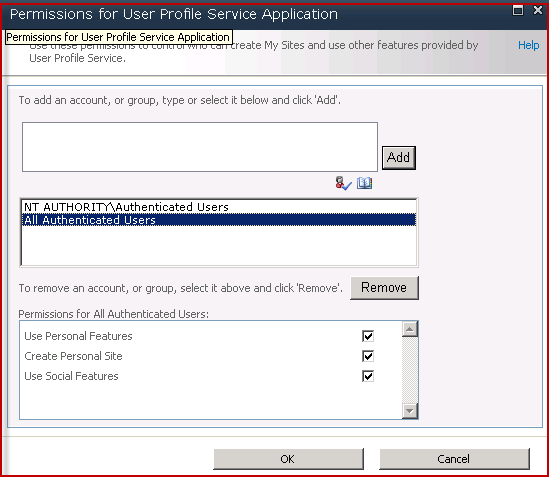Screen dimensions: 549x477
Task: Click inside the account entry text box
Action: 200,147
